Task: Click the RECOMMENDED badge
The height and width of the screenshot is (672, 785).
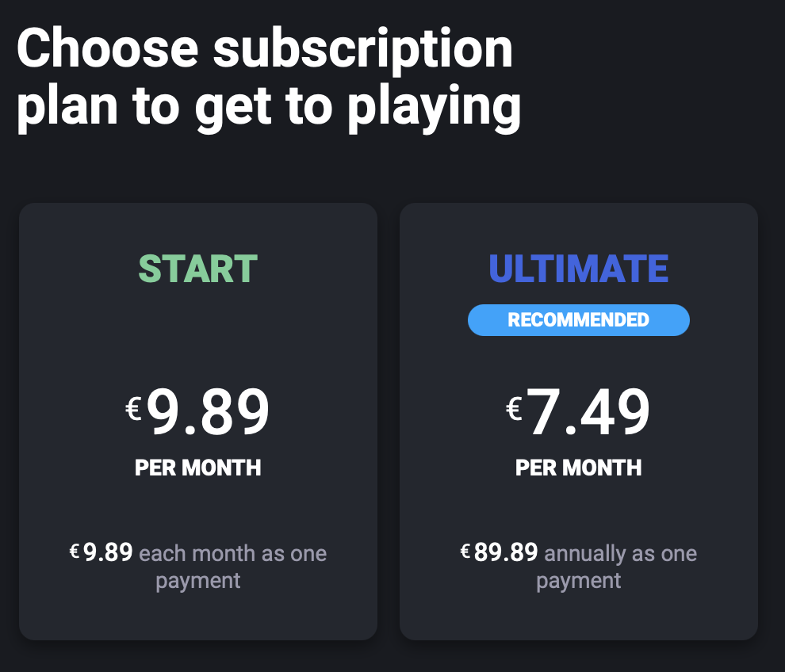Action: point(579,319)
